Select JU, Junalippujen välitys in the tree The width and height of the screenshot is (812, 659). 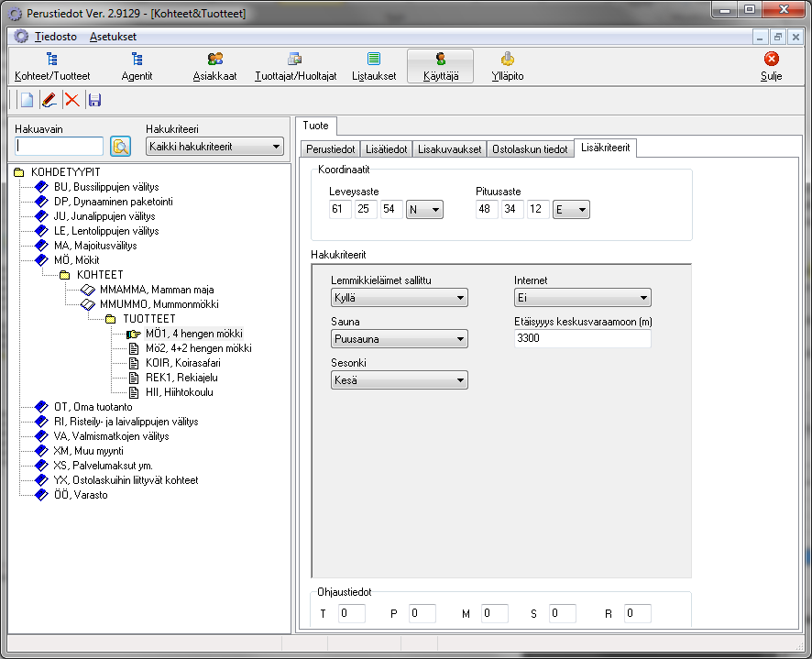coord(104,216)
